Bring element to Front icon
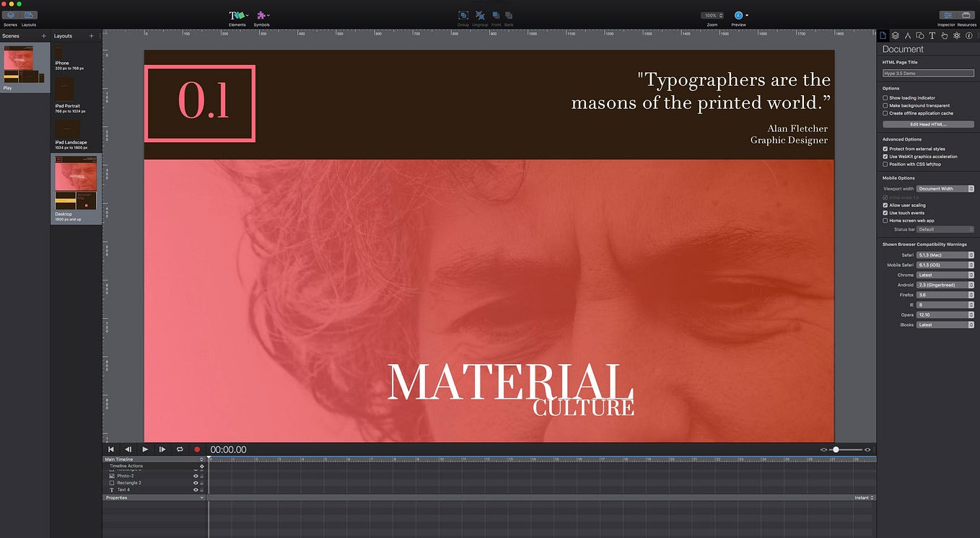 [x=496, y=15]
